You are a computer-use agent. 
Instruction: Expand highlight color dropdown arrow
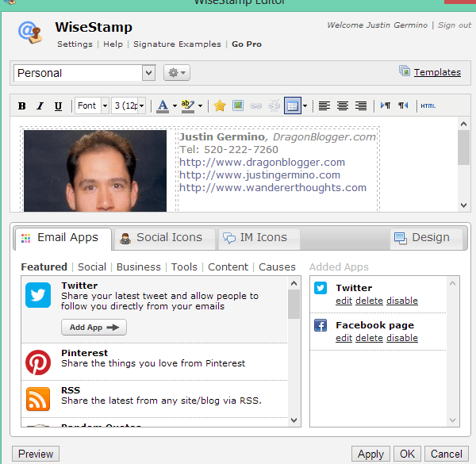201,106
